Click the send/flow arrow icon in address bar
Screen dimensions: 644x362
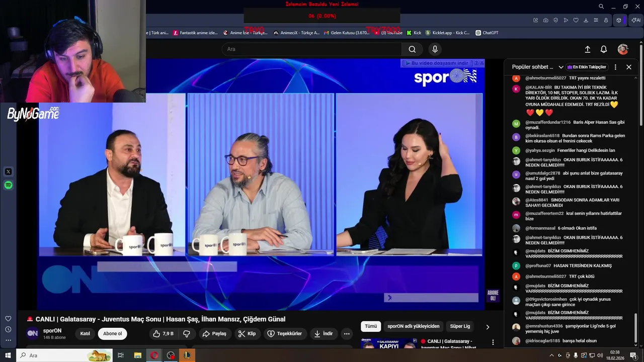tap(566, 20)
